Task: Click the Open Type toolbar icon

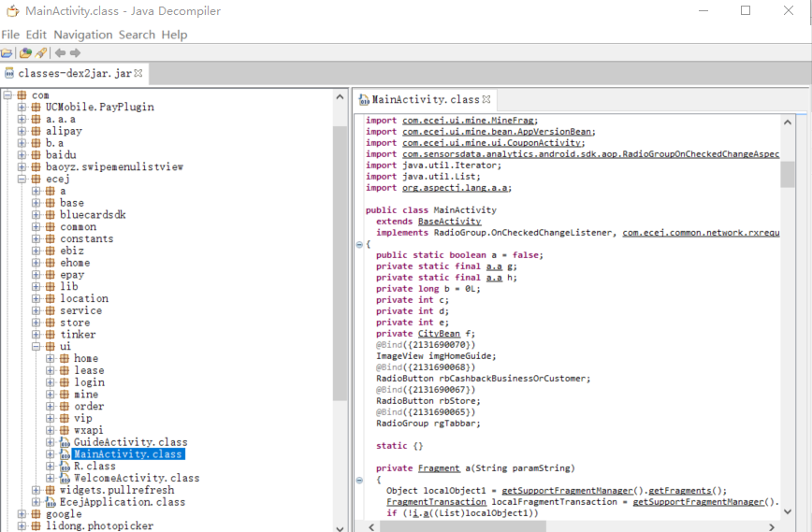Action: click(25, 52)
